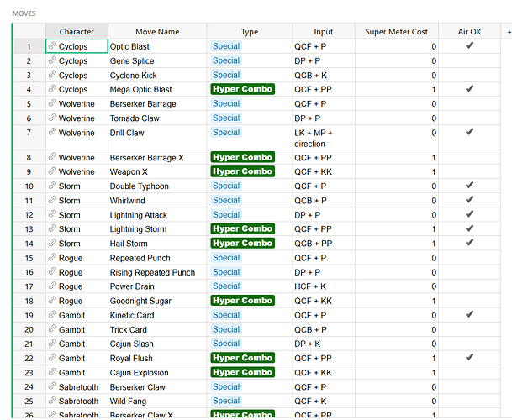The width and height of the screenshot is (512, 420).
Task: Click link icon in Wild Fang row
Action: coord(52,401)
